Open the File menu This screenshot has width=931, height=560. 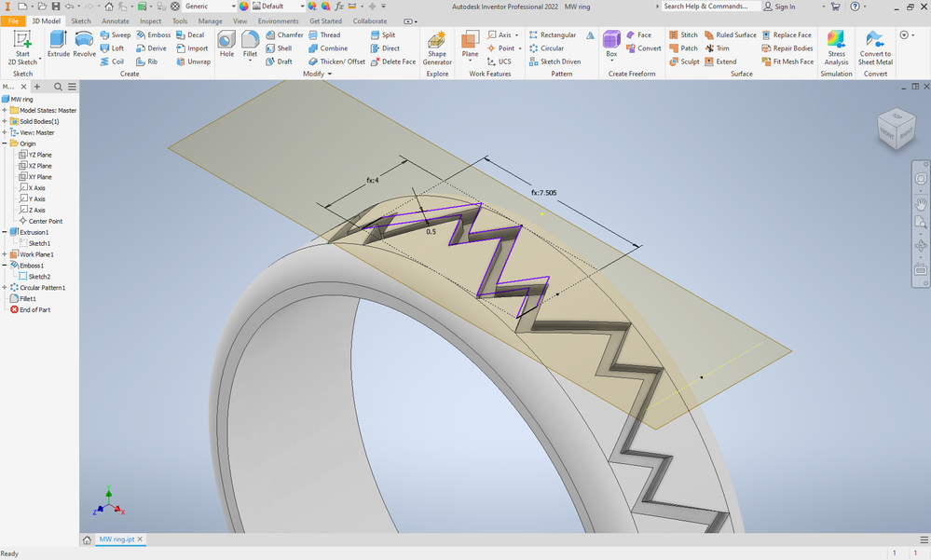click(13, 20)
